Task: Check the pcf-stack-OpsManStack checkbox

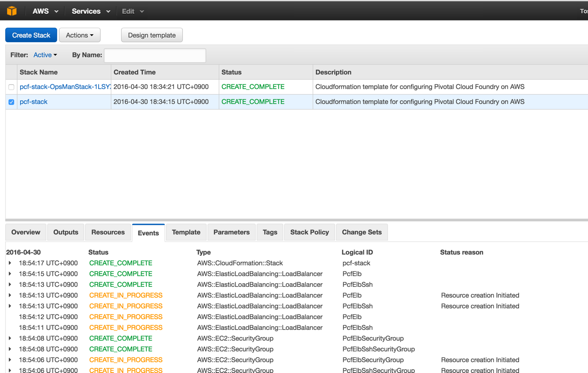Action: [x=11, y=87]
